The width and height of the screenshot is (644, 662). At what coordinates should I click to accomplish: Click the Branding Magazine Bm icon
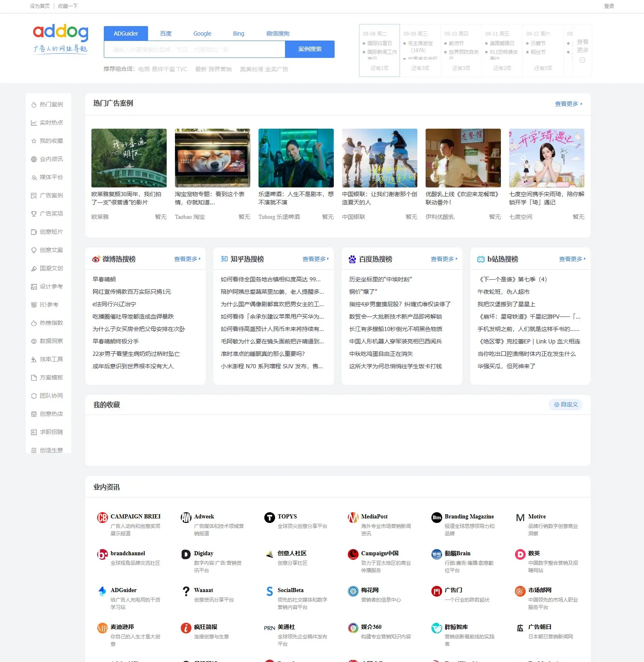click(x=437, y=518)
